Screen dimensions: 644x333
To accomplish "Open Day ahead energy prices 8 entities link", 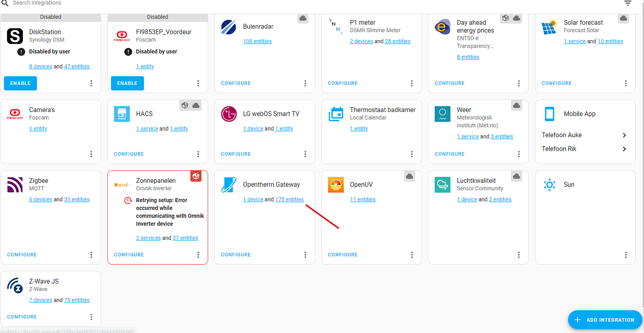I will (x=468, y=57).
